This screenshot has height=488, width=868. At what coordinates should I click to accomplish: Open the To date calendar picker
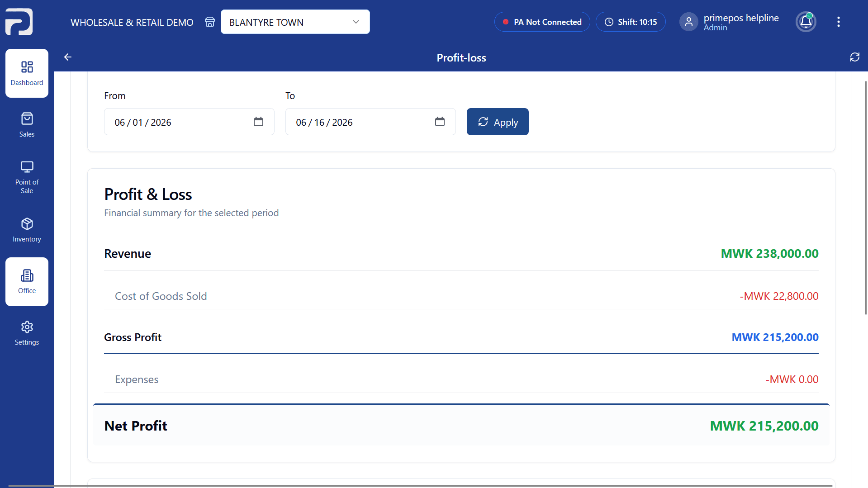pyautogui.click(x=440, y=122)
